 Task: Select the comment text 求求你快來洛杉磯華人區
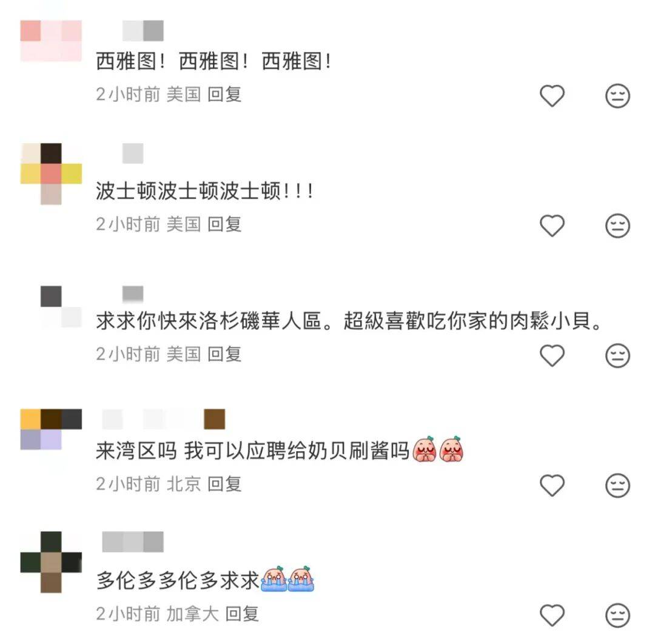click(209, 321)
